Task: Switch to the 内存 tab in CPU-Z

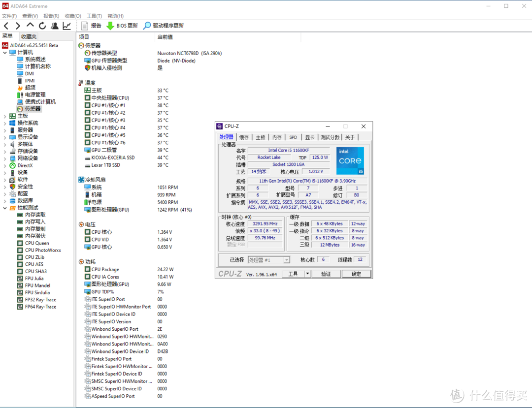Action: point(277,137)
